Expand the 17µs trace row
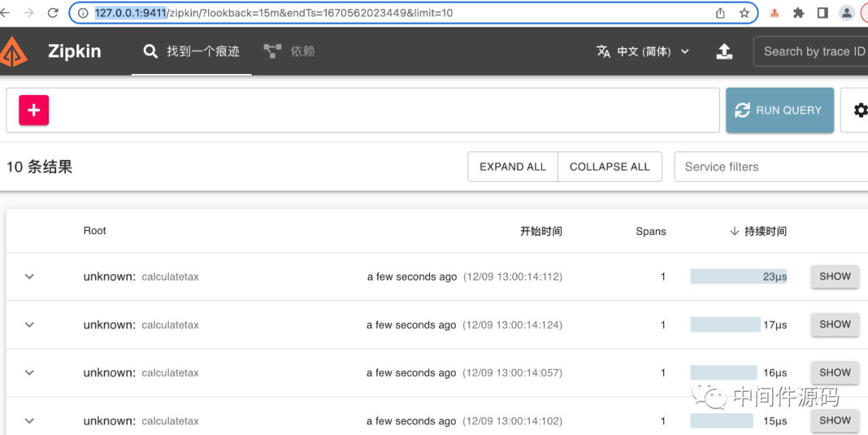Image resolution: width=868 pixels, height=435 pixels. click(x=30, y=325)
